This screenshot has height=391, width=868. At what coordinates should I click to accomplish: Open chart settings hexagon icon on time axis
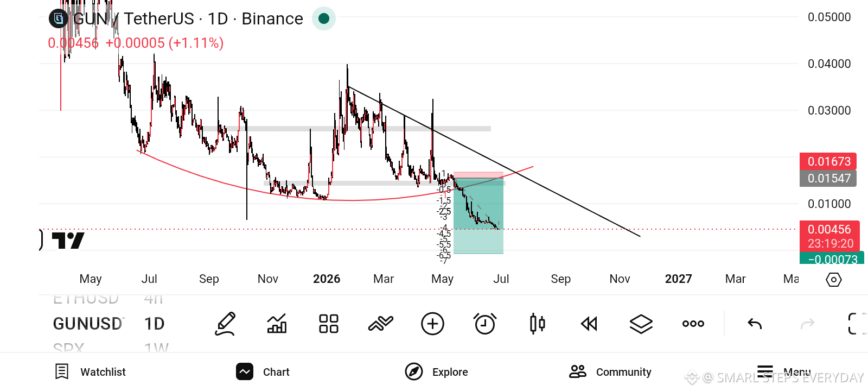pos(834,280)
